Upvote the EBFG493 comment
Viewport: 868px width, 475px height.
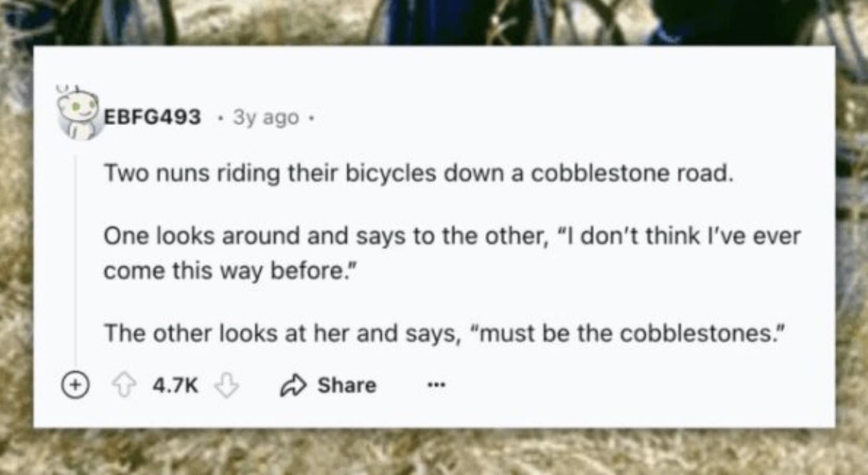123,386
